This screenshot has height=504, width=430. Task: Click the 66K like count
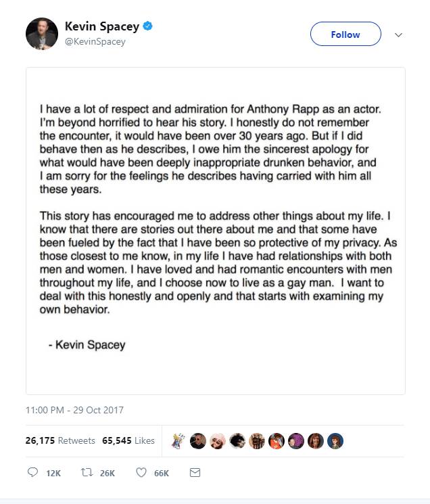[162, 474]
